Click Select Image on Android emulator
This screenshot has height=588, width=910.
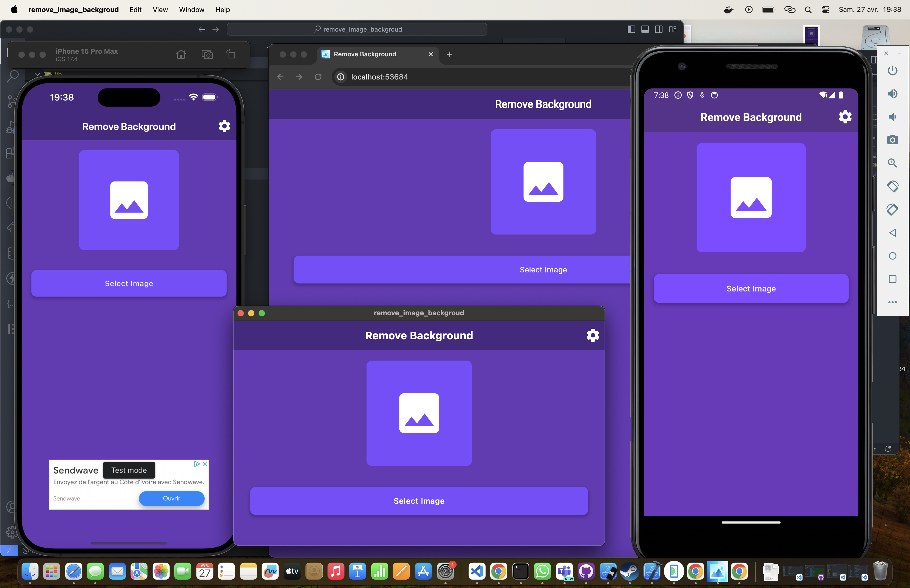coord(750,289)
